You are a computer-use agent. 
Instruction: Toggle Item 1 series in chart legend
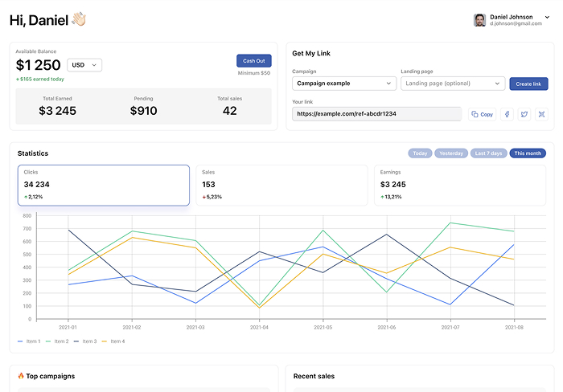click(x=29, y=341)
